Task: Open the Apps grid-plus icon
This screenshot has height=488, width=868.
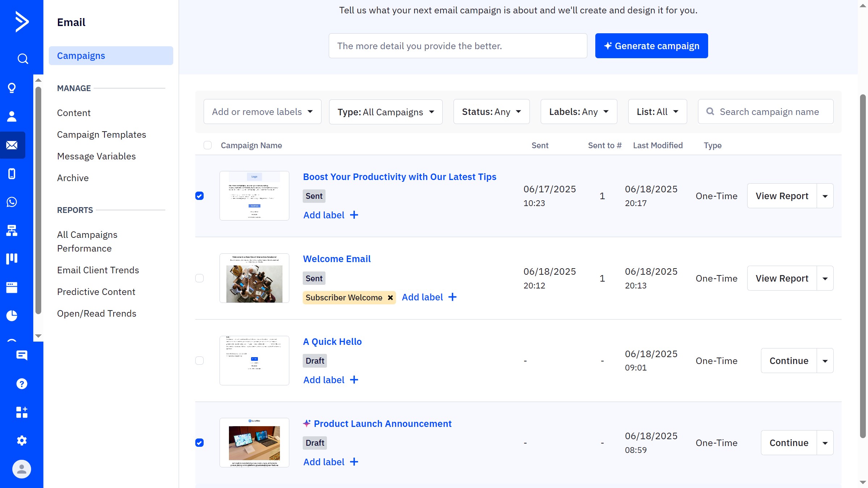Action: (x=22, y=412)
